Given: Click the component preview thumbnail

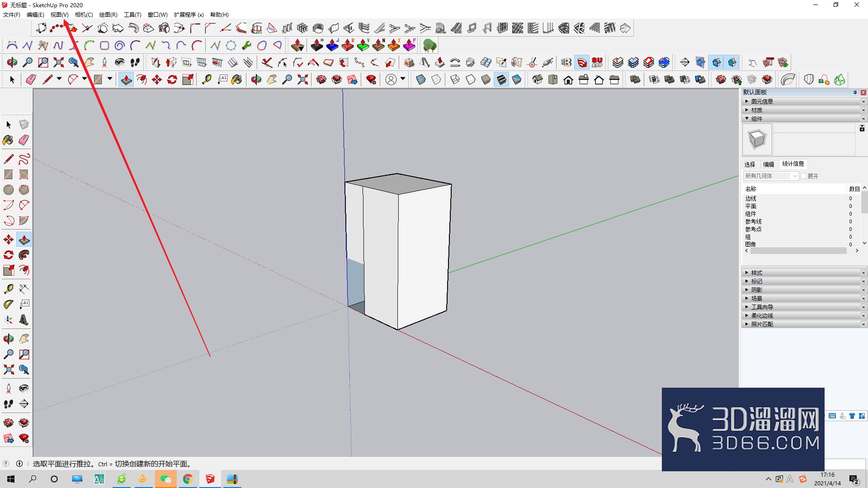Looking at the screenshot, I should [x=757, y=139].
